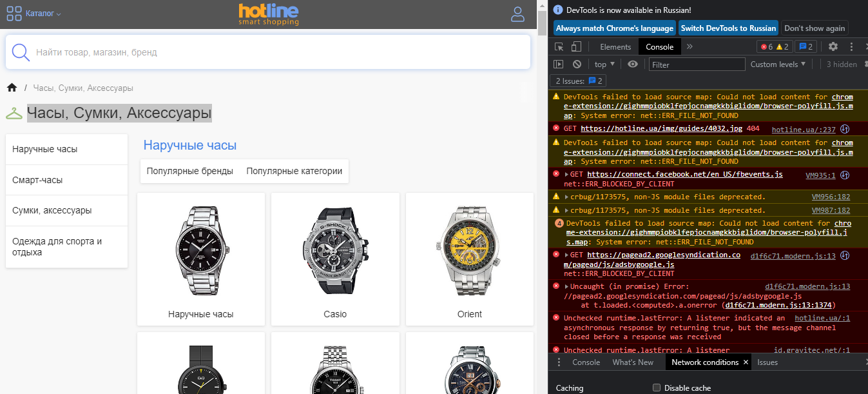
Task: Click Switch DevTools to Russian button
Action: (728, 28)
